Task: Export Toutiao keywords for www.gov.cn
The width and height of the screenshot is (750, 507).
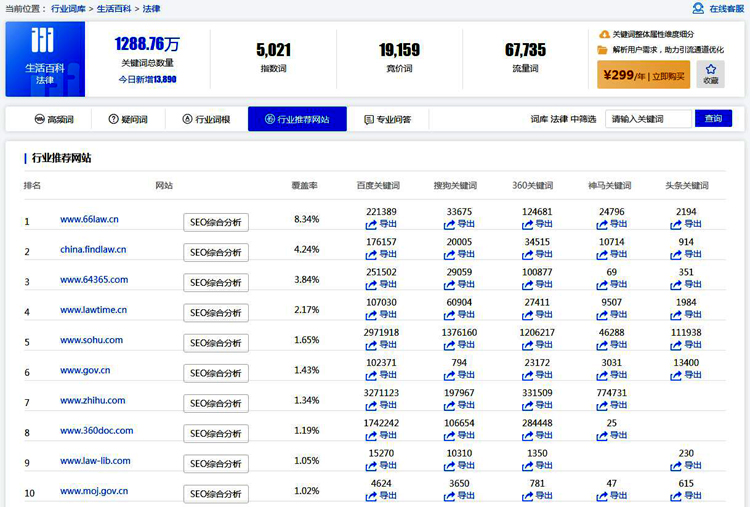Action: pyautogui.click(x=686, y=375)
